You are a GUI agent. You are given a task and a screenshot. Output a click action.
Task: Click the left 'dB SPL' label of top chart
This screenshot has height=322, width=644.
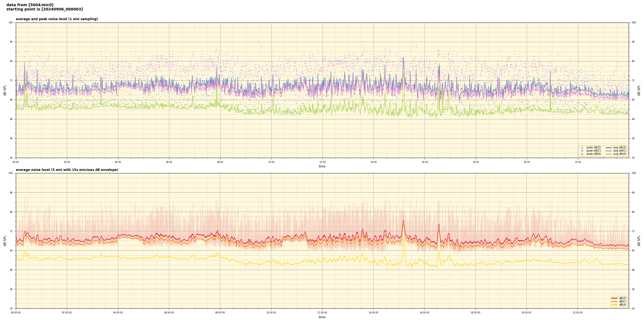pos(5,90)
